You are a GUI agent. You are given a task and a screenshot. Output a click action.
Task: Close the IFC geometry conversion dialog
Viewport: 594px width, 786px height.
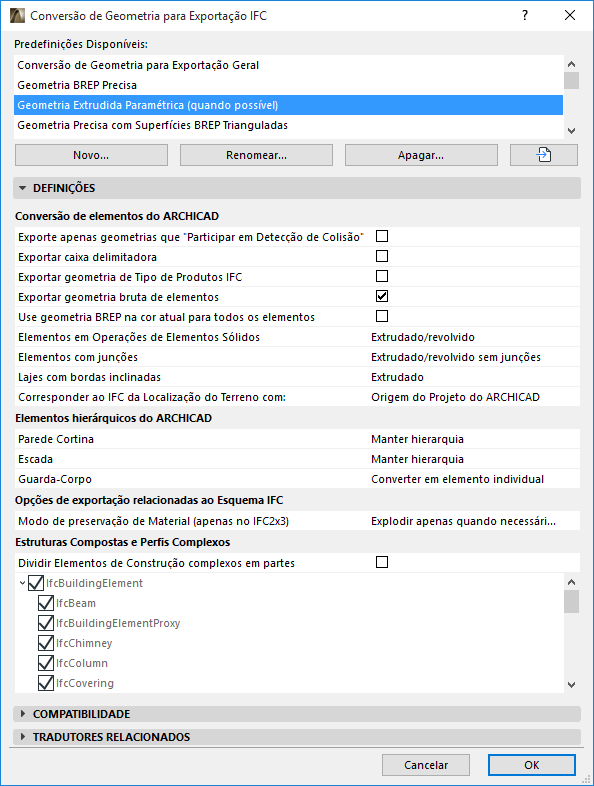coord(570,16)
